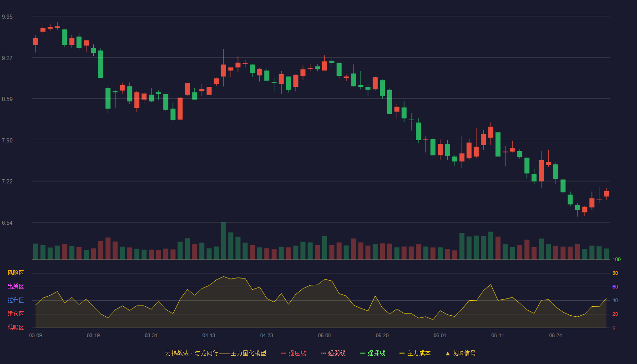Click the orange 80 indicator axis value
Image resolution: width=637 pixels, height=364 pixels.
click(x=615, y=273)
